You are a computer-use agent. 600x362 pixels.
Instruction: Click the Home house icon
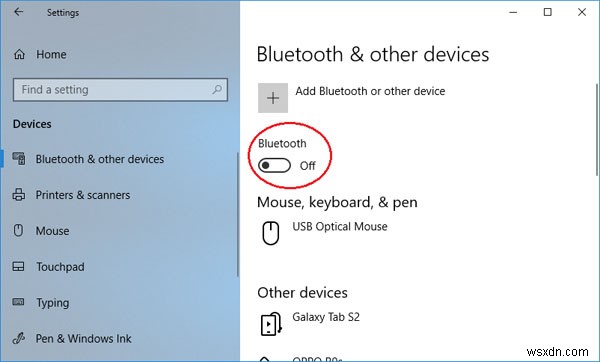pyautogui.click(x=19, y=54)
